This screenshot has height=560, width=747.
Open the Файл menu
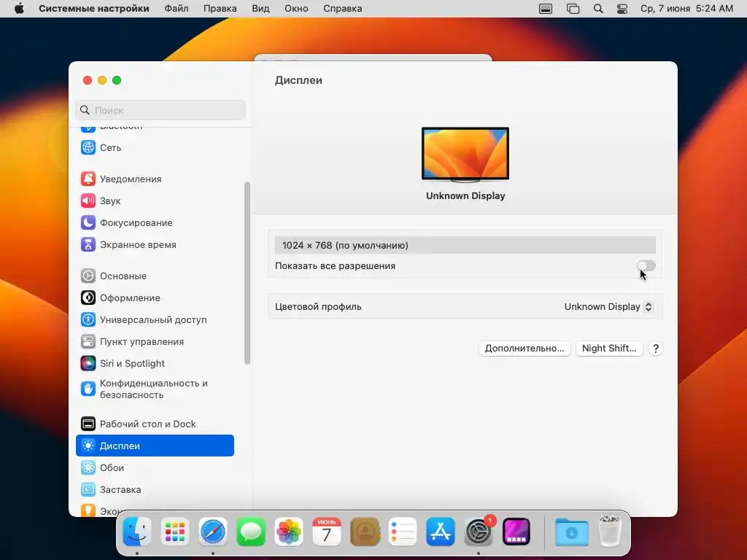(177, 9)
